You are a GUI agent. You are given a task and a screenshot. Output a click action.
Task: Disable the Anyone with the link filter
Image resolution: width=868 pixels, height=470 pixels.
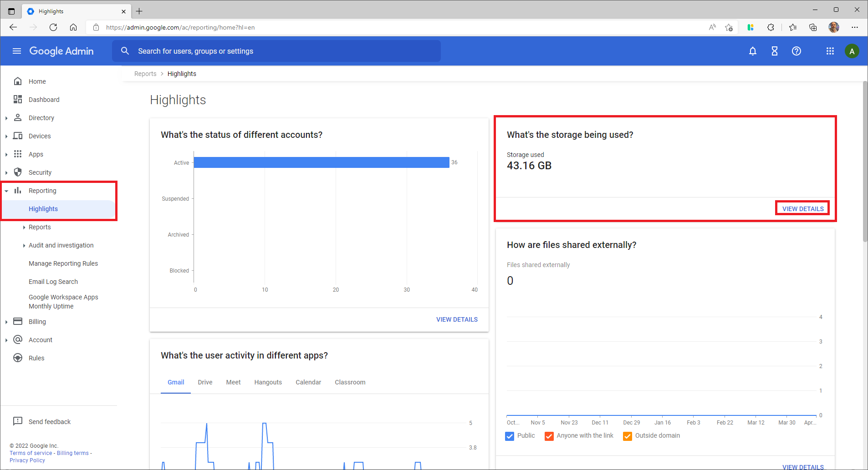coord(549,436)
